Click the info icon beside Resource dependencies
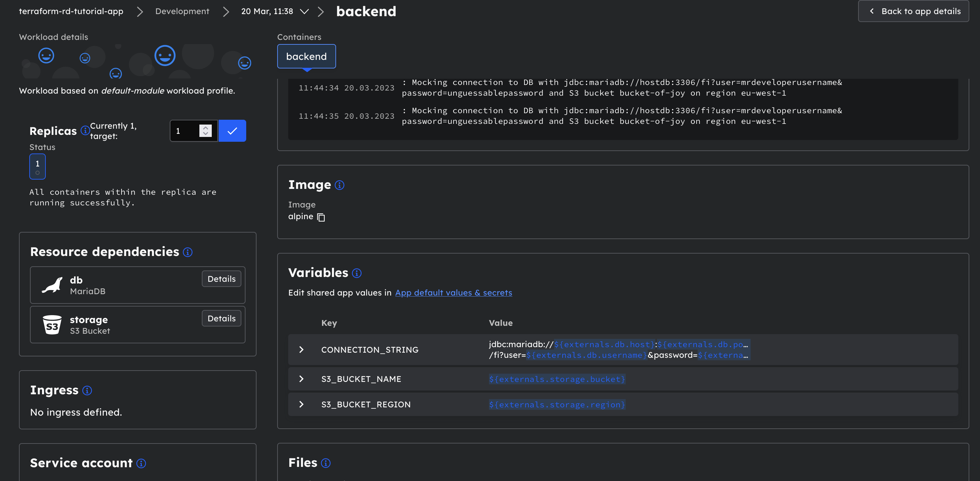 pos(188,252)
